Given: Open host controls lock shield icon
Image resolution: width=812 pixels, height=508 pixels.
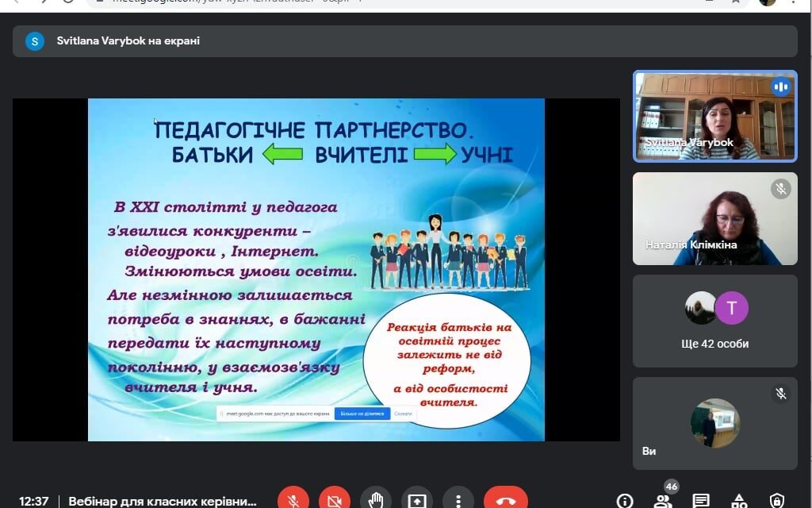Looking at the screenshot, I should (x=777, y=501).
